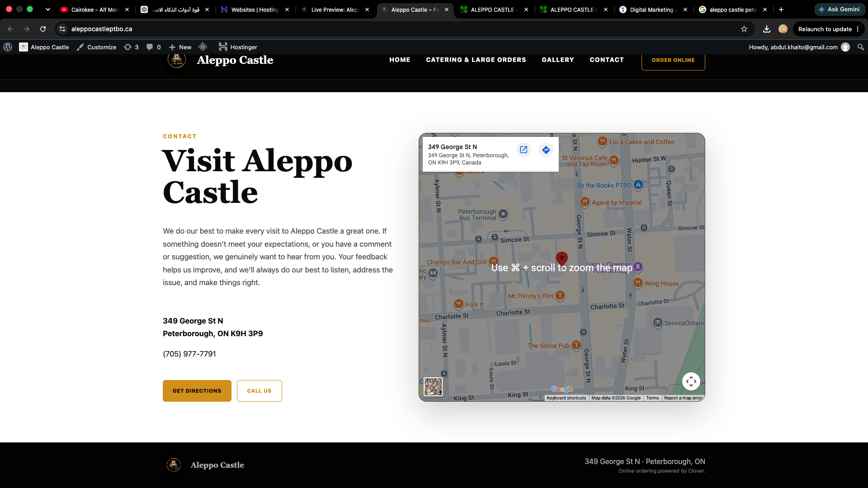Open the Chrome profile avatar

tap(783, 29)
